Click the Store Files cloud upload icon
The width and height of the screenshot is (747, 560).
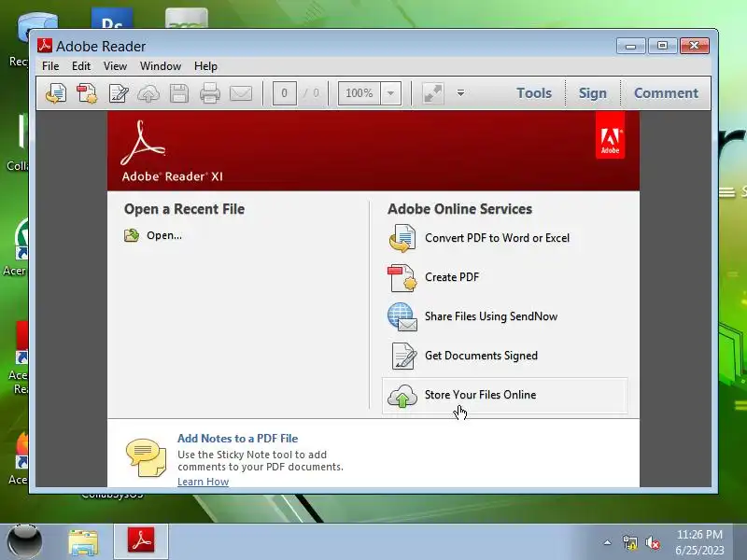[402, 396]
